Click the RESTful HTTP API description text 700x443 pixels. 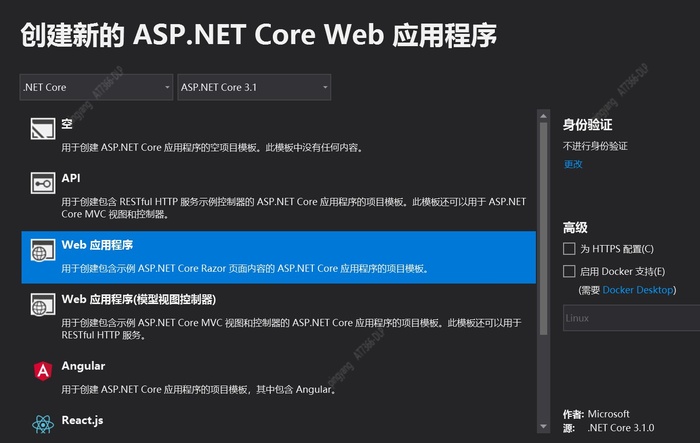294,208
